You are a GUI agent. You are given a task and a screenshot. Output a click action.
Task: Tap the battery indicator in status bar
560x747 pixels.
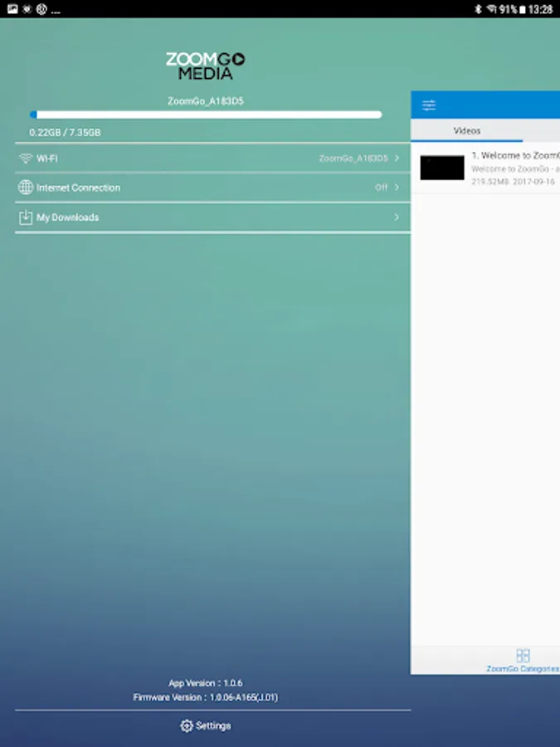(522, 9)
